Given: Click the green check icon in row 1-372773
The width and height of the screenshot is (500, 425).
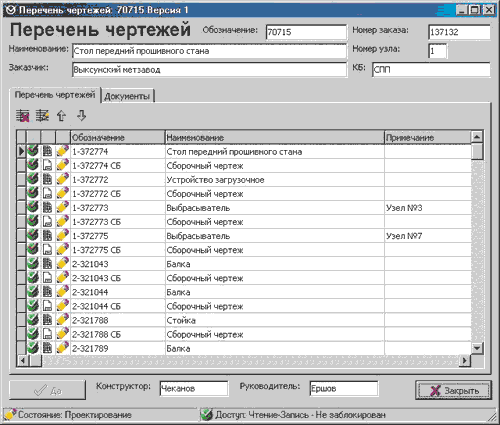Looking at the screenshot, I should tap(33, 208).
